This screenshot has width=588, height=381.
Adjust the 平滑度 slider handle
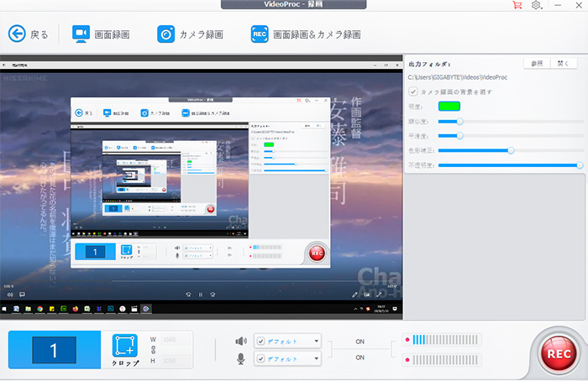point(459,136)
